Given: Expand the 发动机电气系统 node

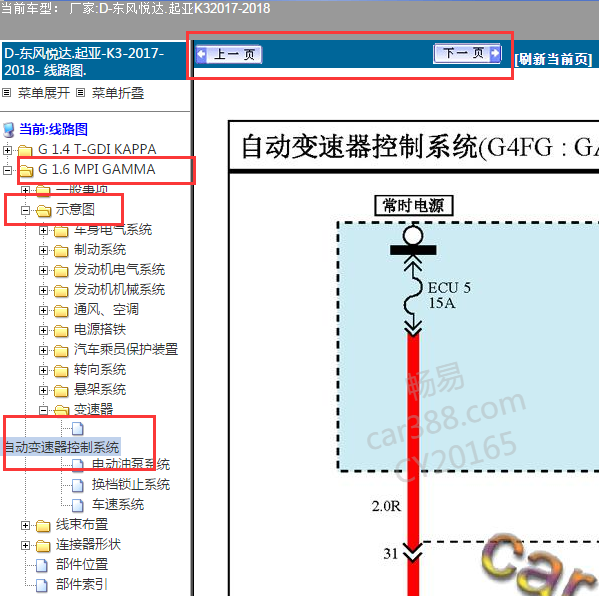Looking at the screenshot, I should coord(43,270).
